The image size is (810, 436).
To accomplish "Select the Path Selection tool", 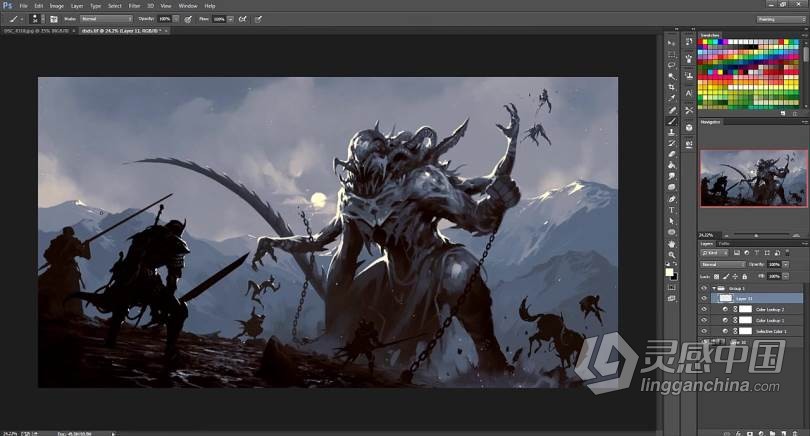I will coord(672,221).
